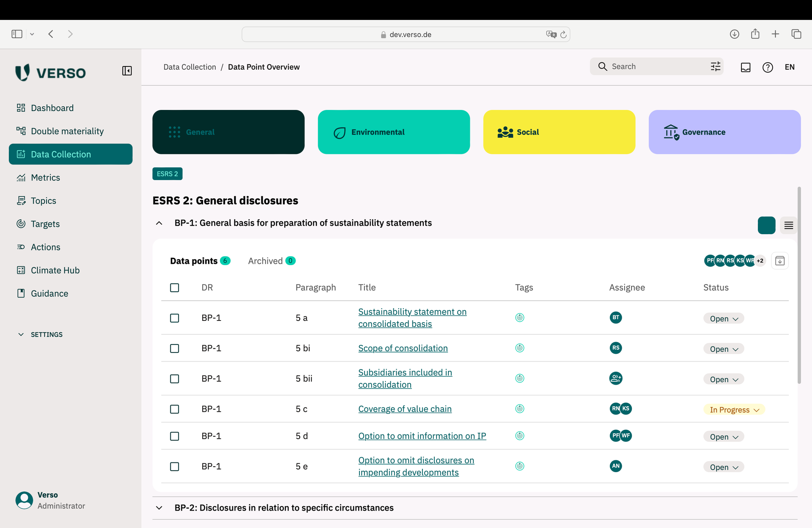The image size is (812, 528).
Task: Click BT assignee avatar
Action: coord(616,317)
